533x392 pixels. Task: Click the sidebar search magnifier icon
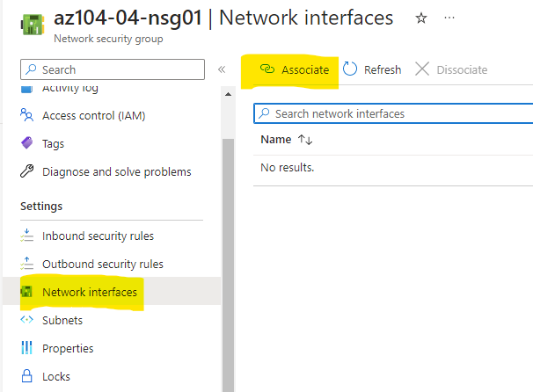tap(31, 69)
